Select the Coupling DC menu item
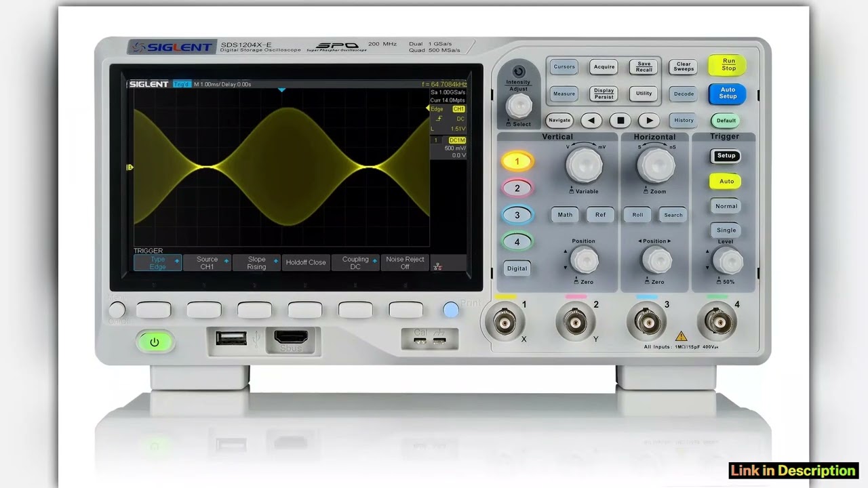This screenshot has height=488, width=868. (x=355, y=263)
